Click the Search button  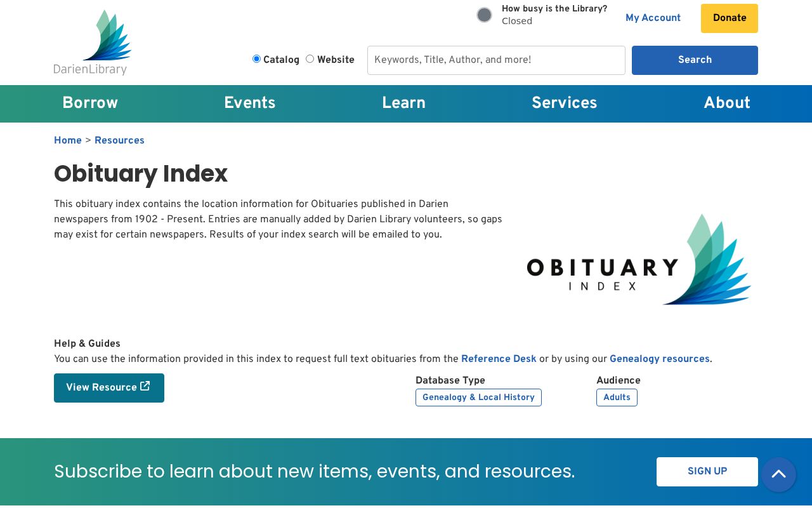click(x=695, y=60)
